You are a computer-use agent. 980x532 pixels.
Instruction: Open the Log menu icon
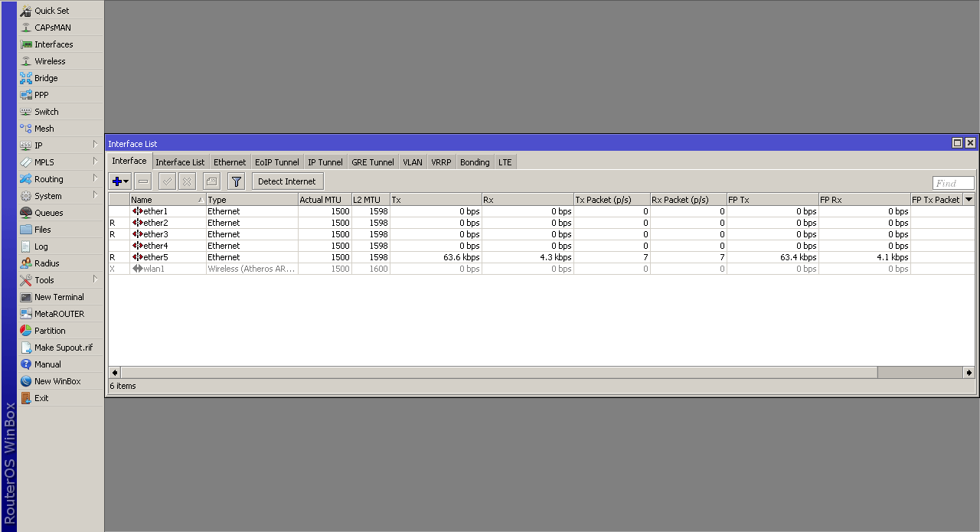(x=26, y=246)
